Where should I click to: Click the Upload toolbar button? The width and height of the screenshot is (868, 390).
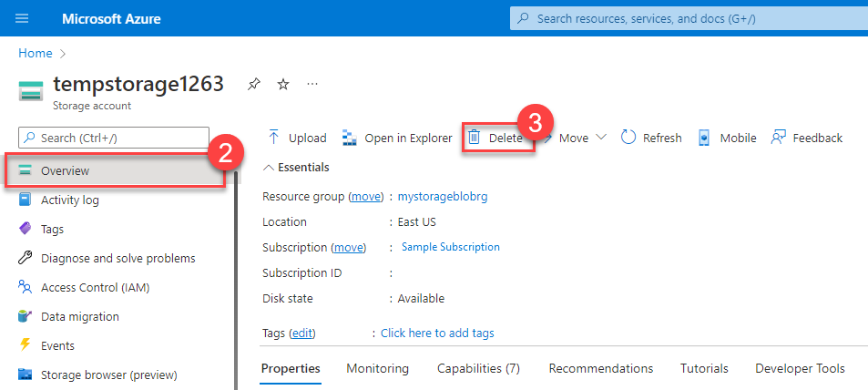(297, 138)
